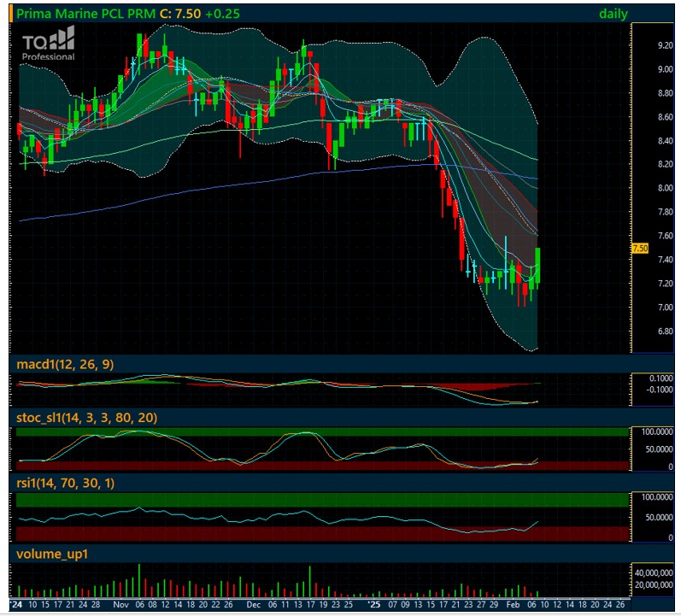Screen dimensions: 681x616
Task: Select the macd1(12, 26, 9) indicator label
Action: point(65,364)
